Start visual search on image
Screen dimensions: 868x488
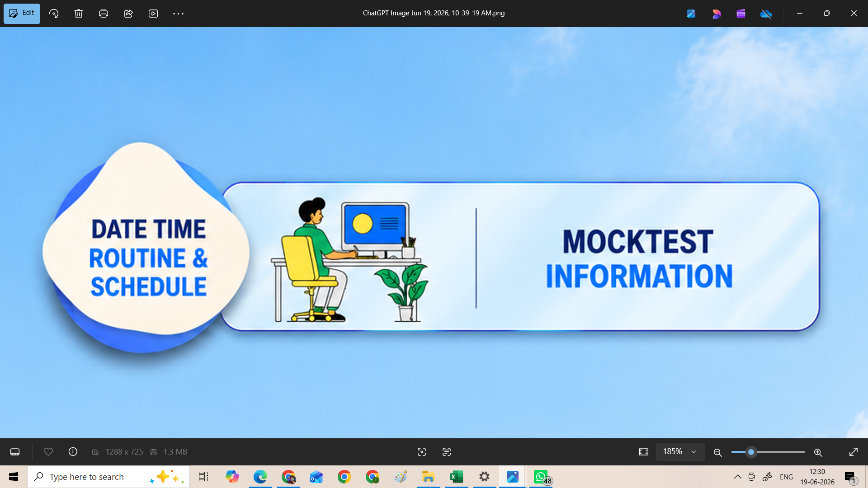pos(422,452)
